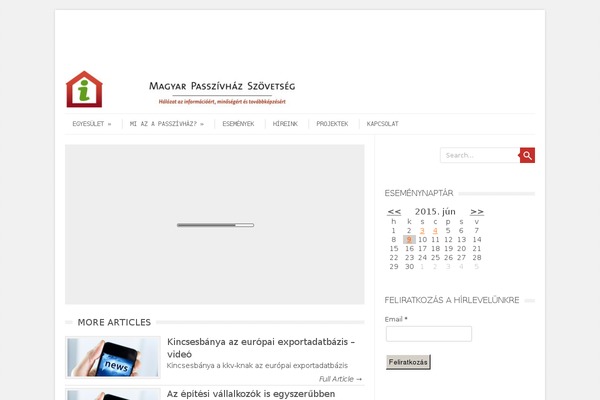Image resolution: width=600 pixels, height=400 pixels.
Task: Open the June 4 calendar event
Action: 435,230
